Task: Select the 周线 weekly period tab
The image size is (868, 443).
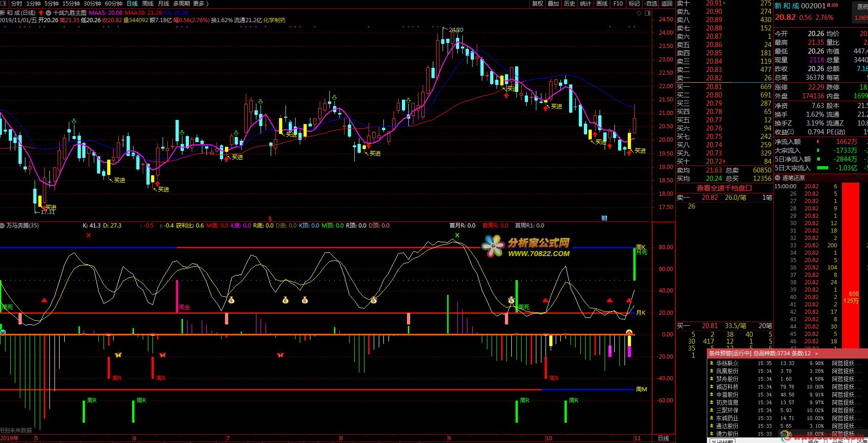Action: coord(148,3)
